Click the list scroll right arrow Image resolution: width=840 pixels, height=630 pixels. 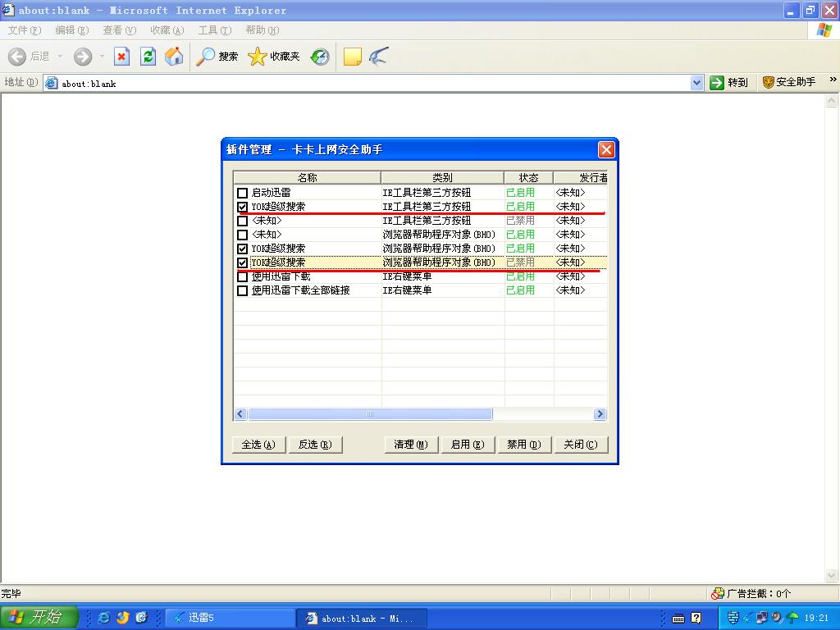[600, 414]
